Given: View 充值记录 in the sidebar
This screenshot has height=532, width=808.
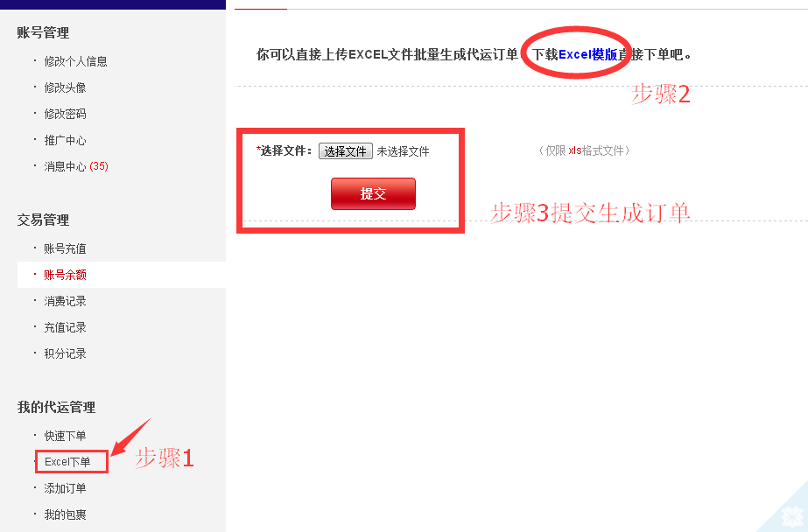Looking at the screenshot, I should [65, 327].
